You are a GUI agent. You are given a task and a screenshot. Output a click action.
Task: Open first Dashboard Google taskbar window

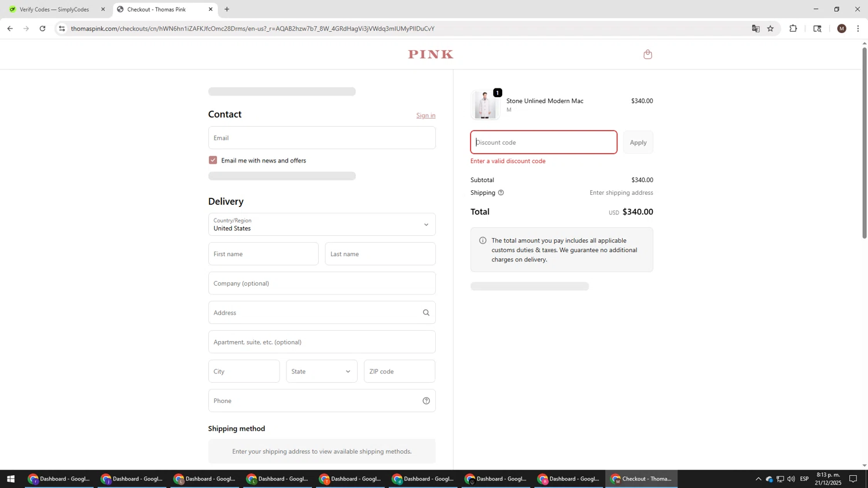pos(59,479)
